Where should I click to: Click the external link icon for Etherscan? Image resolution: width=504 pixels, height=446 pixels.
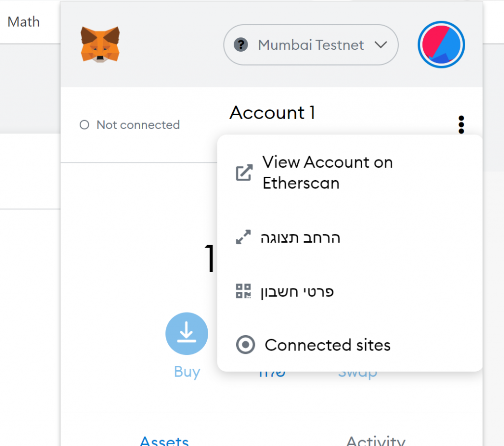tap(244, 173)
